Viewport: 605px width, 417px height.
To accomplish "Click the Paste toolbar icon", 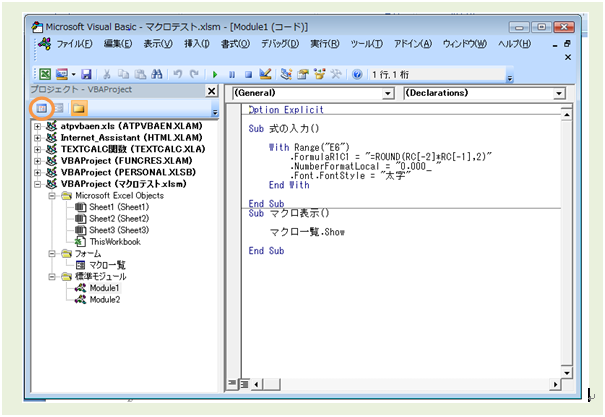I will [x=140, y=74].
